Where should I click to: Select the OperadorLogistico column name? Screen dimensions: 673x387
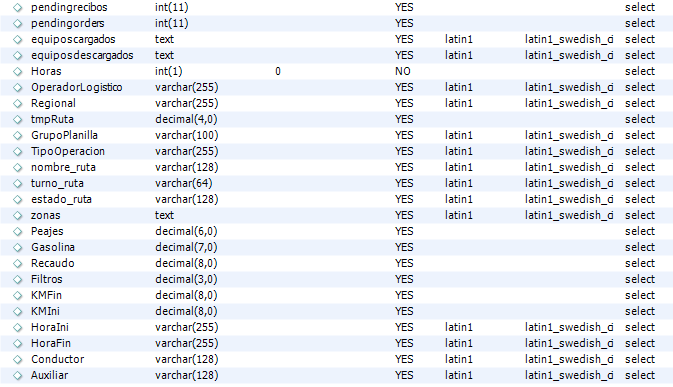tap(76, 88)
